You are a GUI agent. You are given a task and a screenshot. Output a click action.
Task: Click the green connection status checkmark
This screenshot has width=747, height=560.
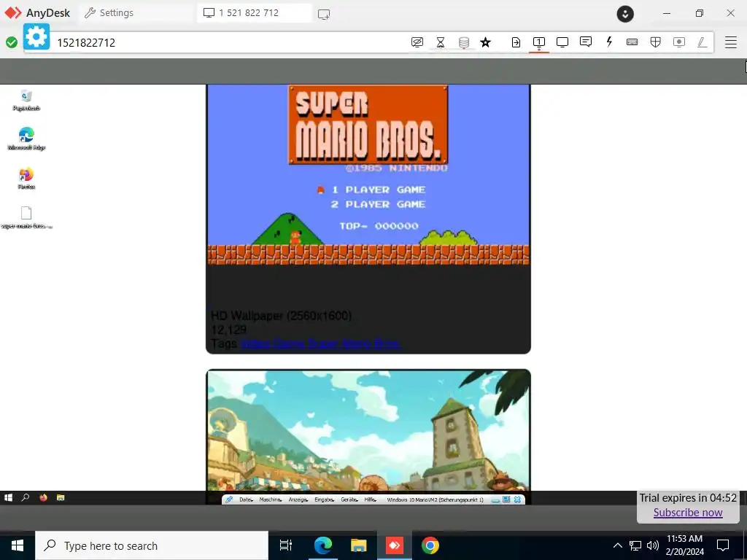click(x=12, y=42)
